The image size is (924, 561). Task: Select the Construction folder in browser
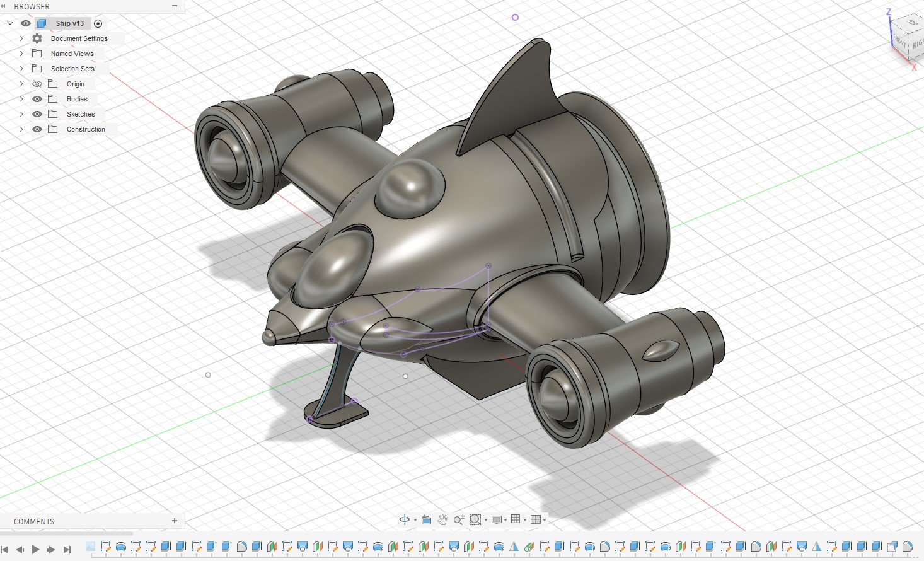(x=86, y=129)
